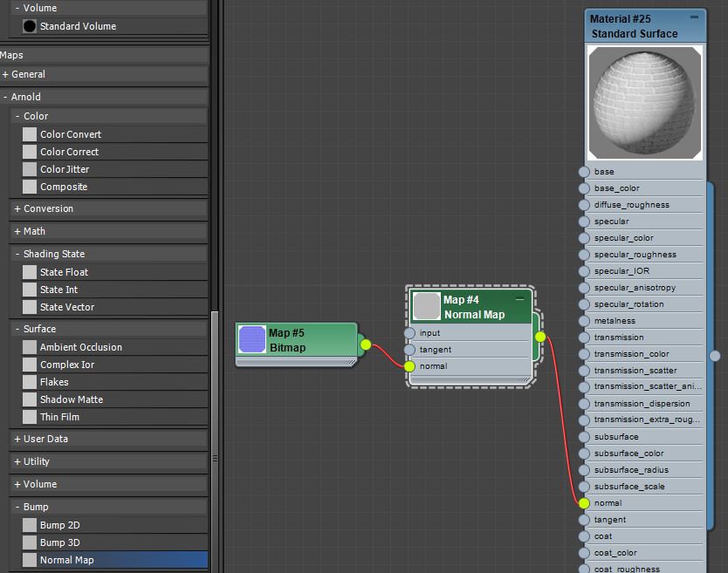Expand the Conversion category
The image size is (728, 573).
click(x=39, y=208)
